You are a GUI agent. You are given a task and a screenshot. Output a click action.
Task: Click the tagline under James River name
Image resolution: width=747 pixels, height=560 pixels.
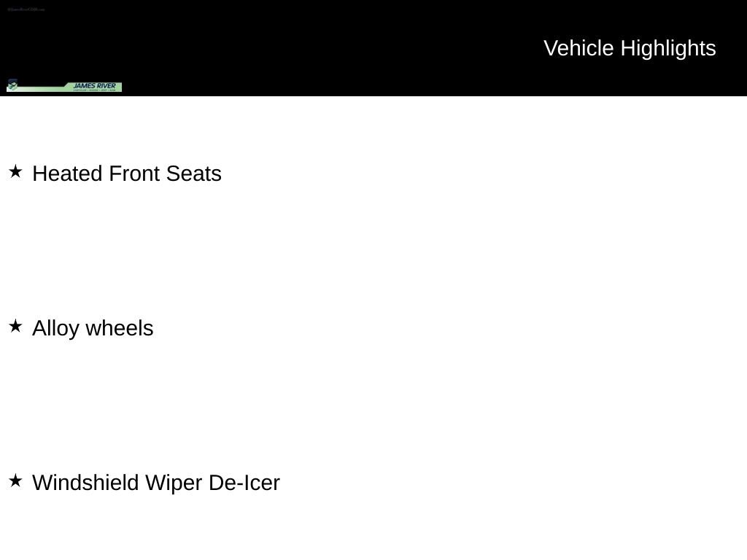click(x=94, y=90)
